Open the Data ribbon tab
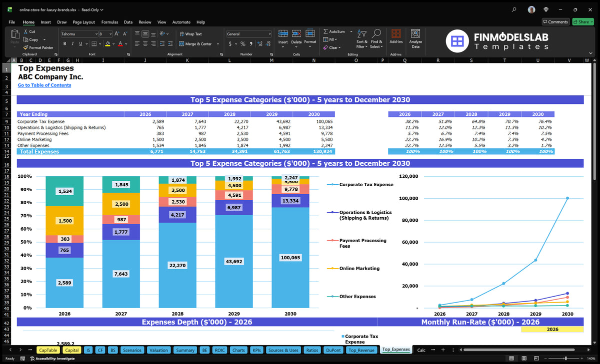The image size is (600, 364). [x=128, y=22]
